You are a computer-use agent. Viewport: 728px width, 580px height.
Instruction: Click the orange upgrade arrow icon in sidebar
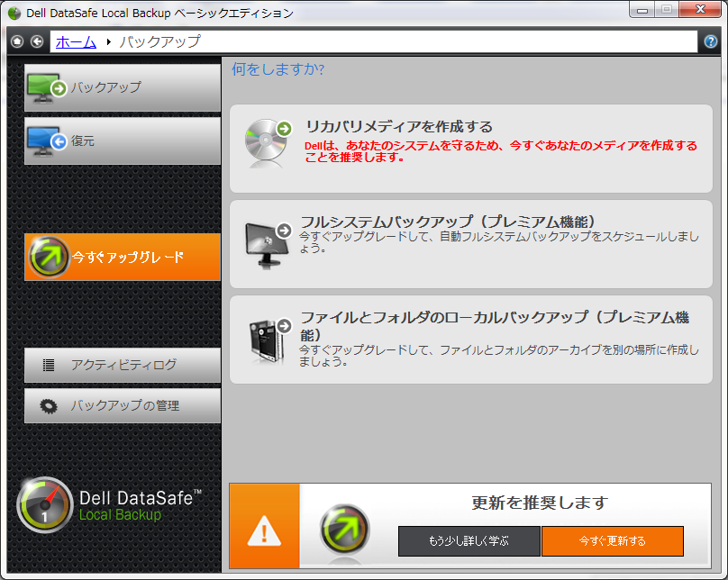48,257
